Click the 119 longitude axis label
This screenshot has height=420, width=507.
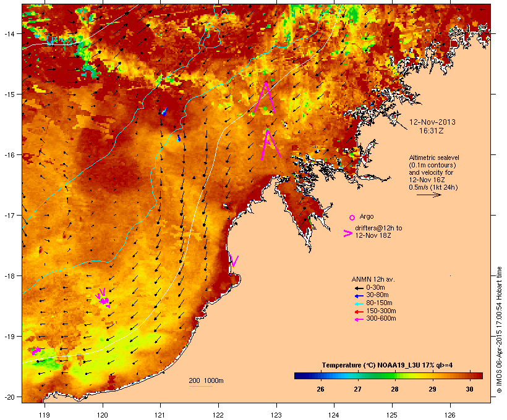(x=45, y=415)
